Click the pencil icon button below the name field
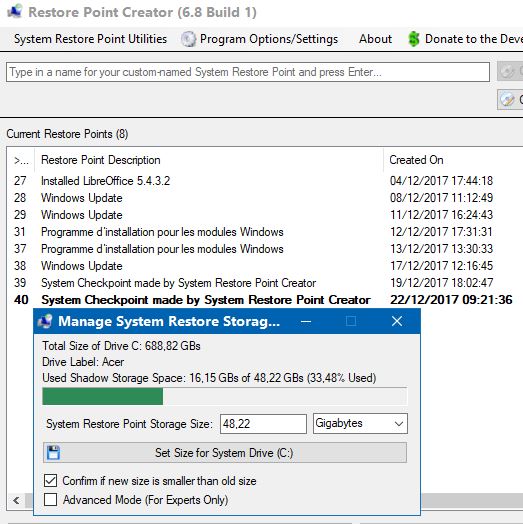The width and height of the screenshot is (523, 524). click(510, 100)
